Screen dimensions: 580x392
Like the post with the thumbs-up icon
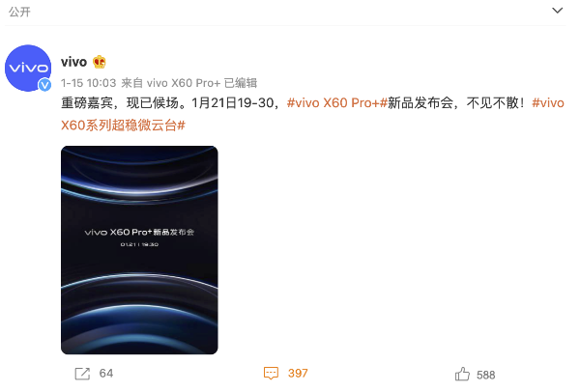click(462, 374)
